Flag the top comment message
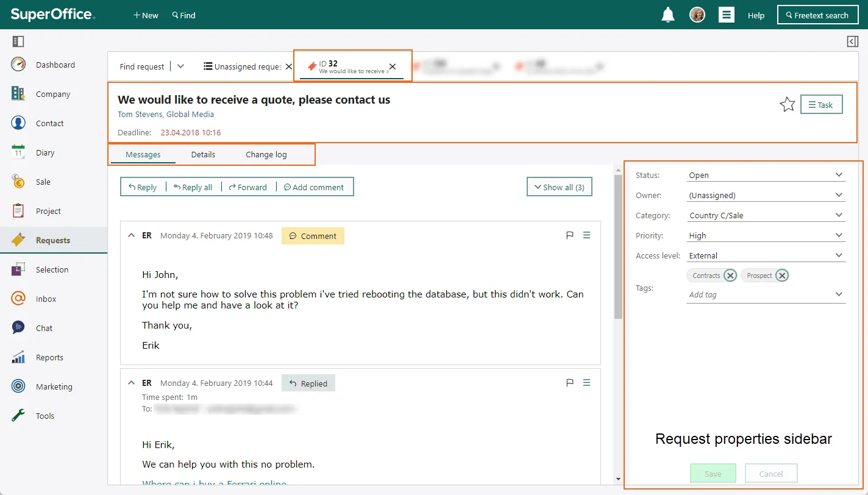868x495 pixels. click(570, 235)
